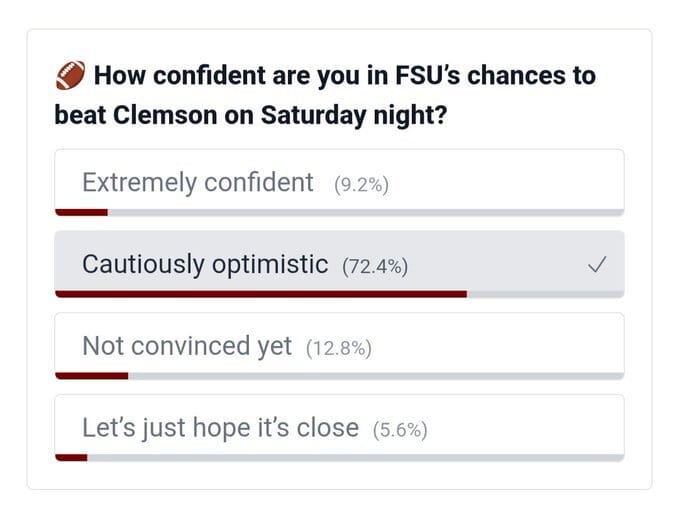Click red bar fill under Not convinced yet

pos(91,376)
